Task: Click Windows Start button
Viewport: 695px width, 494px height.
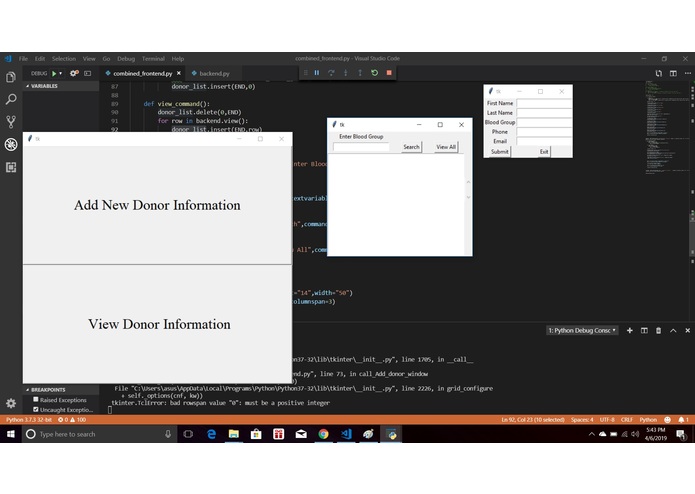Action: (x=11, y=434)
